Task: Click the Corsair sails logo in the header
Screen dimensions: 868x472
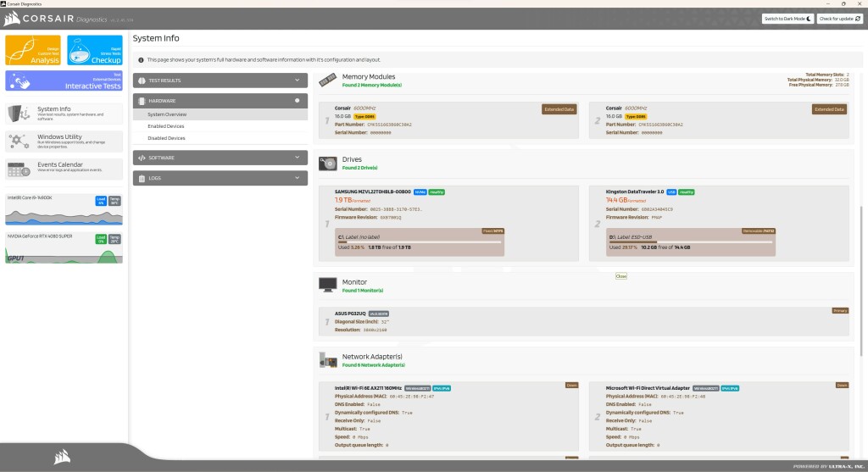Action: (x=12, y=19)
